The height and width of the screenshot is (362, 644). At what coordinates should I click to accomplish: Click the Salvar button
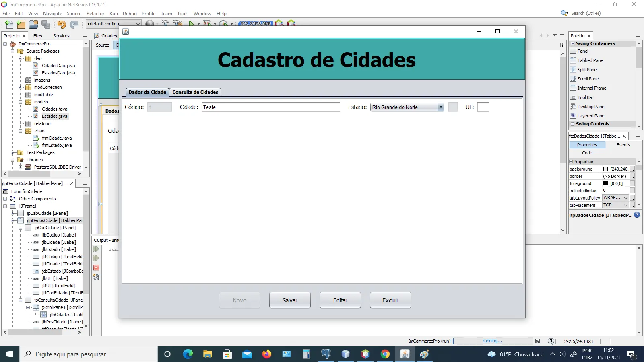290,300
